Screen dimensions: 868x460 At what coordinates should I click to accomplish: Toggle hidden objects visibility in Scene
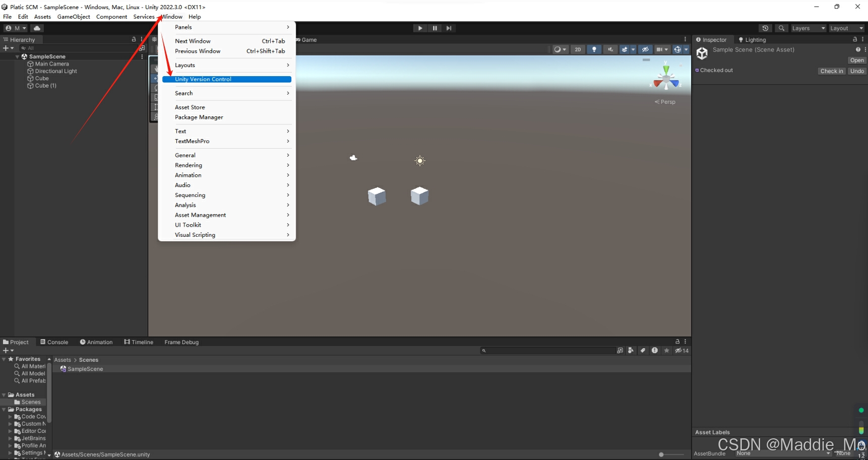pyautogui.click(x=645, y=49)
